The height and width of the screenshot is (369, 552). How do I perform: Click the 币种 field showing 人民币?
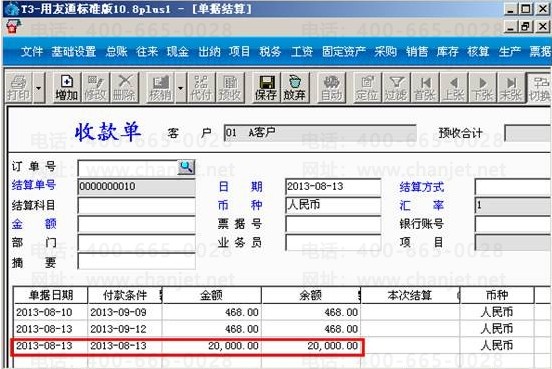[x=333, y=205]
